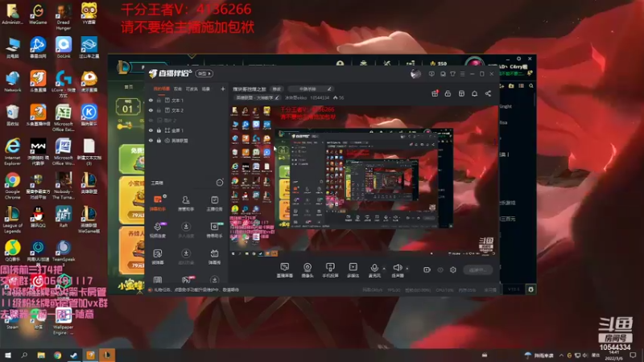644x362 pixels.
Task: Open action center notification icon
Action: (x=633, y=355)
